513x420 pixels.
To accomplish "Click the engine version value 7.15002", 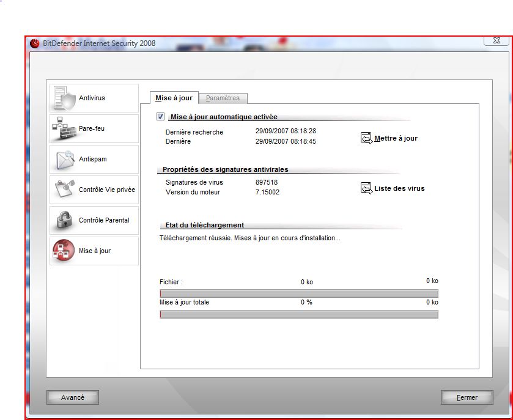I will 267,192.
